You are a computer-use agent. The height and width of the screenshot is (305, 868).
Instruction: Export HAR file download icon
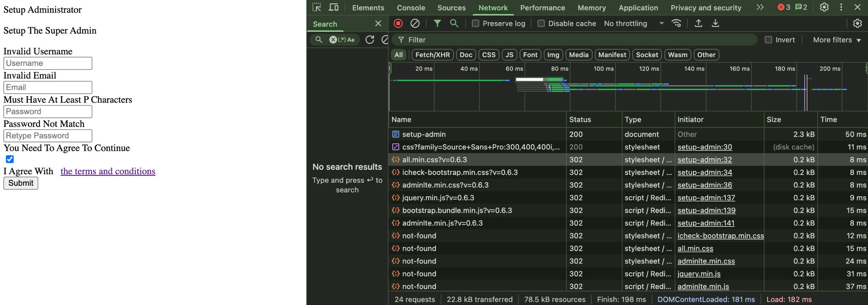coord(715,23)
